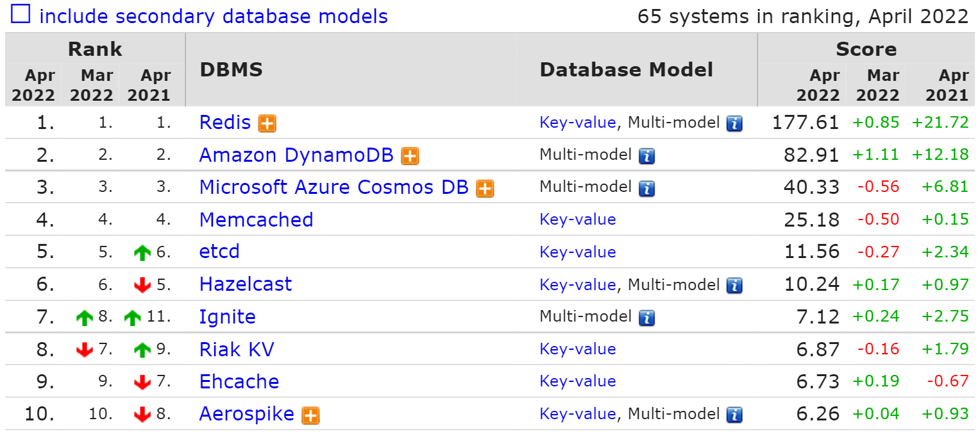Click the info icon in the Aerospike row

click(734, 415)
